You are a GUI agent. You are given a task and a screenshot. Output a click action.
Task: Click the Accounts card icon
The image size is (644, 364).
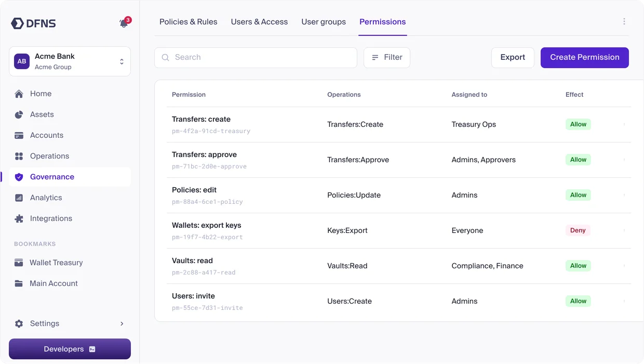tap(19, 135)
